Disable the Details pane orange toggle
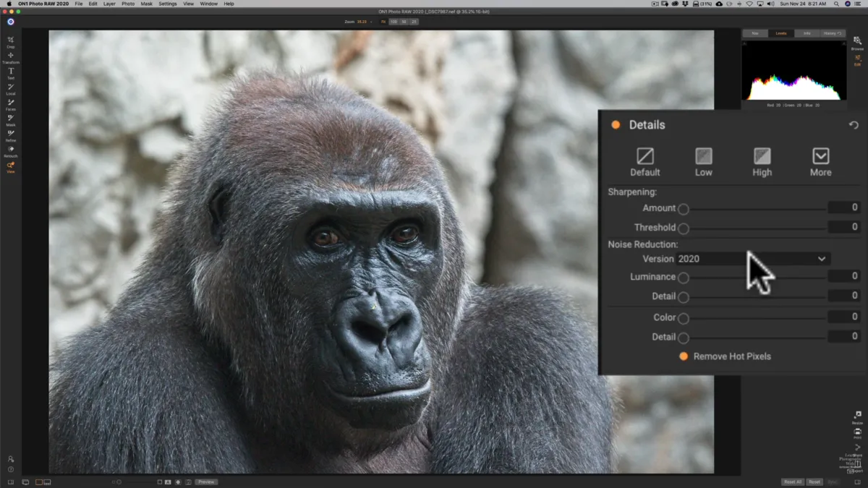 pyautogui.click(x=616, y=125)
